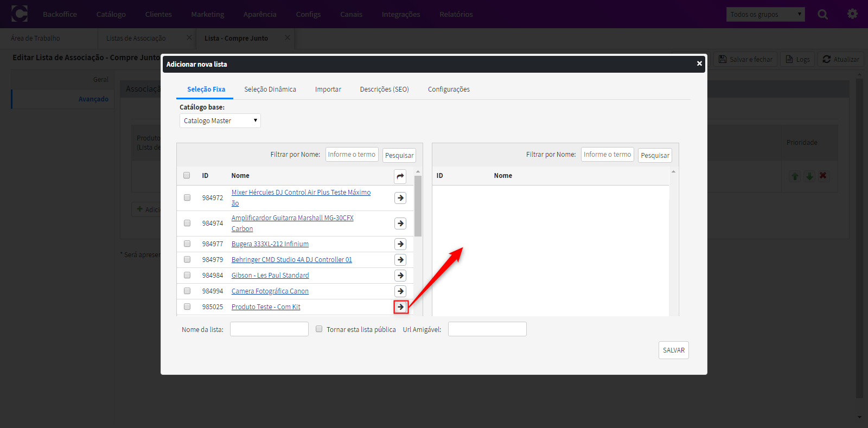The image size is (868, 428).
Task: Focus the Nome da lista input field
Action: [269, 329]
